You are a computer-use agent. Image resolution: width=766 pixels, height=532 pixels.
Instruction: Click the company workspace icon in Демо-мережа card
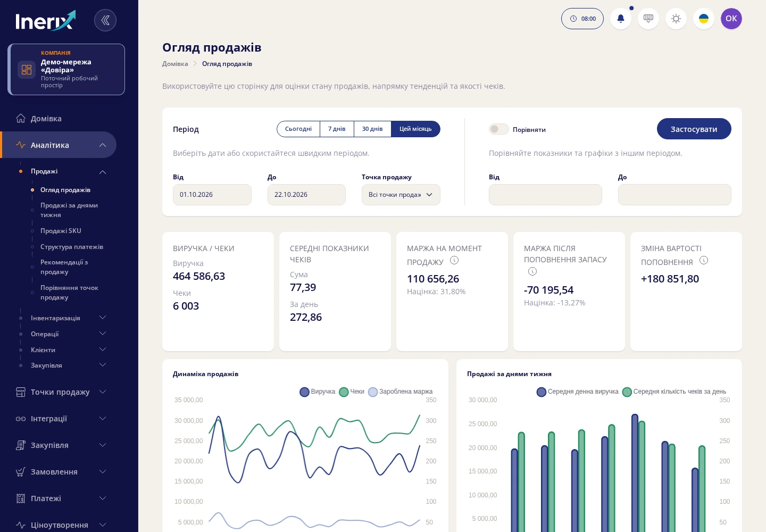[27, 70]
